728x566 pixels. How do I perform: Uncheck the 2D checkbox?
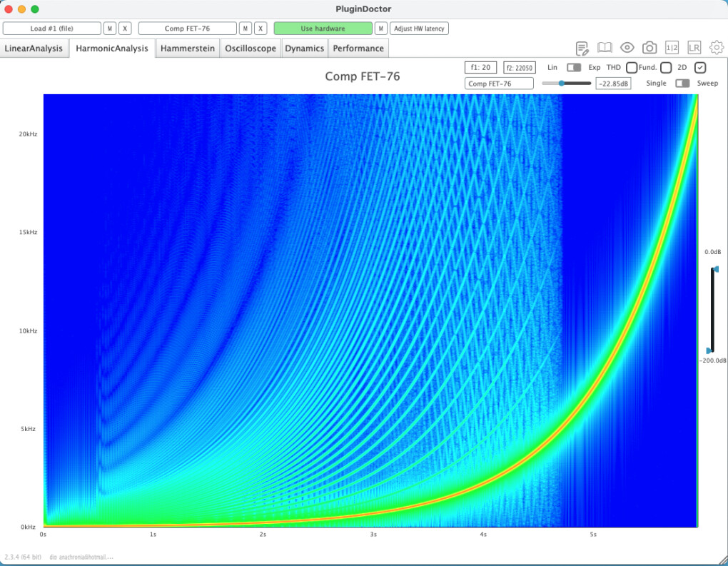pyautogui.click(x=700, y=67)
